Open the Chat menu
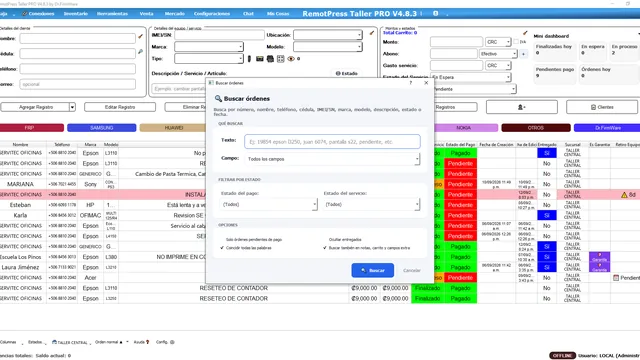640x360 pixels. 248,13
